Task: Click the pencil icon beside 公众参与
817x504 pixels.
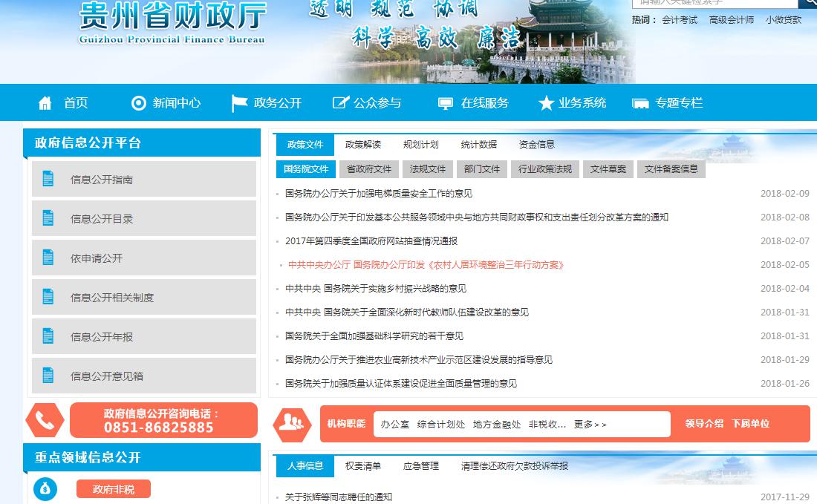Action: point(340,103)
